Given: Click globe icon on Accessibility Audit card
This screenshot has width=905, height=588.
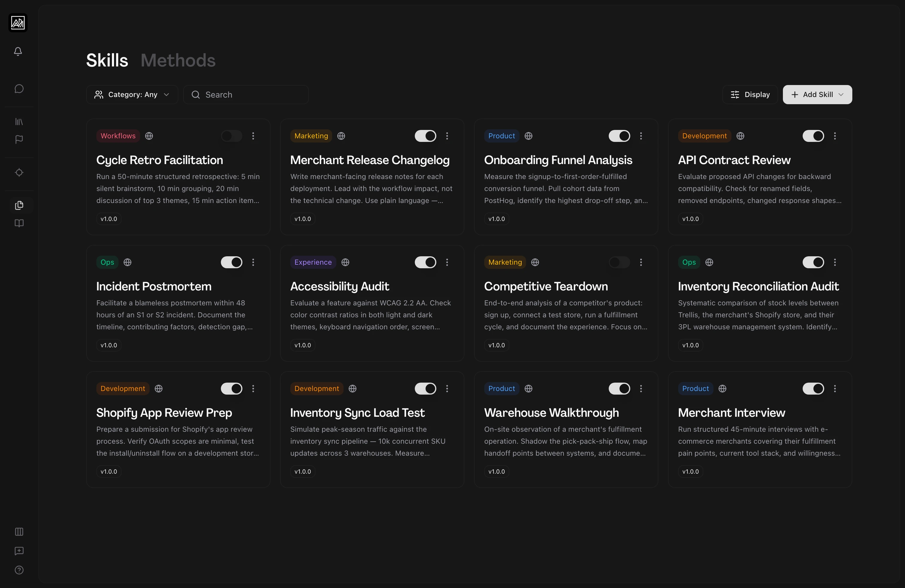Looking at the screenshot, I should pyautogui.click(x=345, y=262).
